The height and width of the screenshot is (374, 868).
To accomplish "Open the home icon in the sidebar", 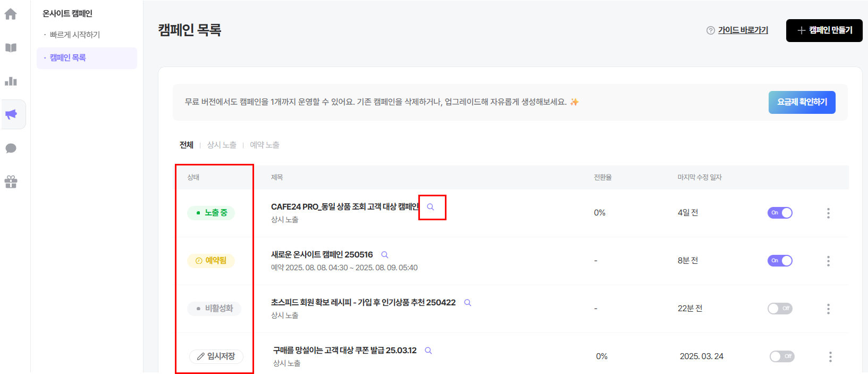I will (11, 14).
